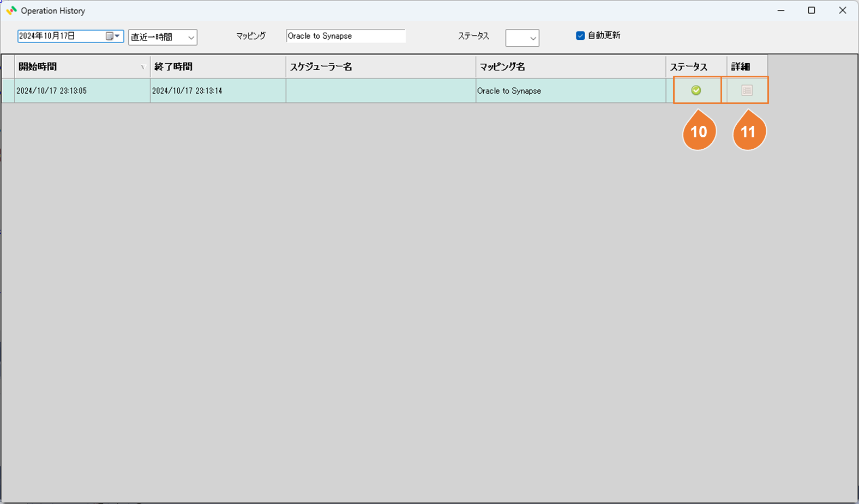
Task: Click the Operation History app icon
Action: 11,10
